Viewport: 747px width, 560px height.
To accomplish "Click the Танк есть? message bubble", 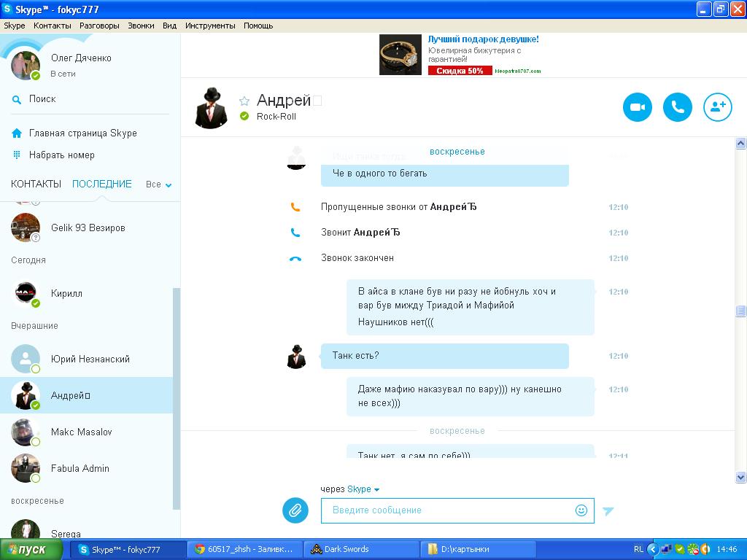I will [445, 356].
